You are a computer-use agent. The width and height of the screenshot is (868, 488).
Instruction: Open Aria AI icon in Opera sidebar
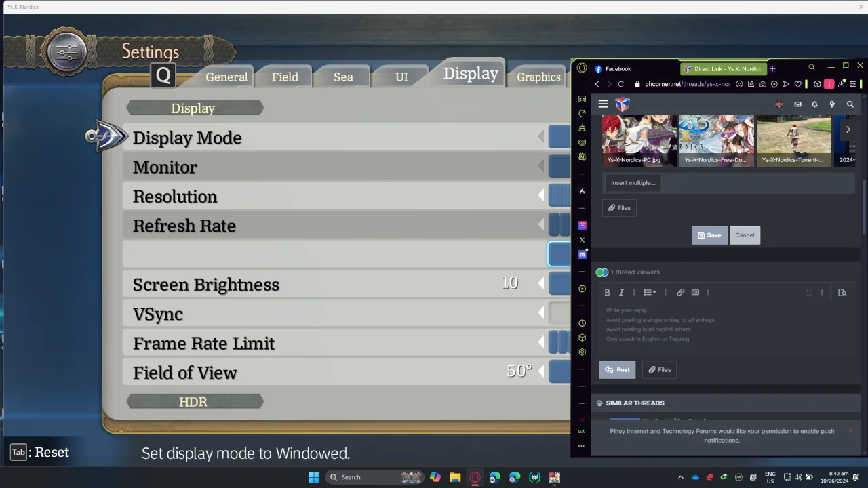click(x=582, y=191)
